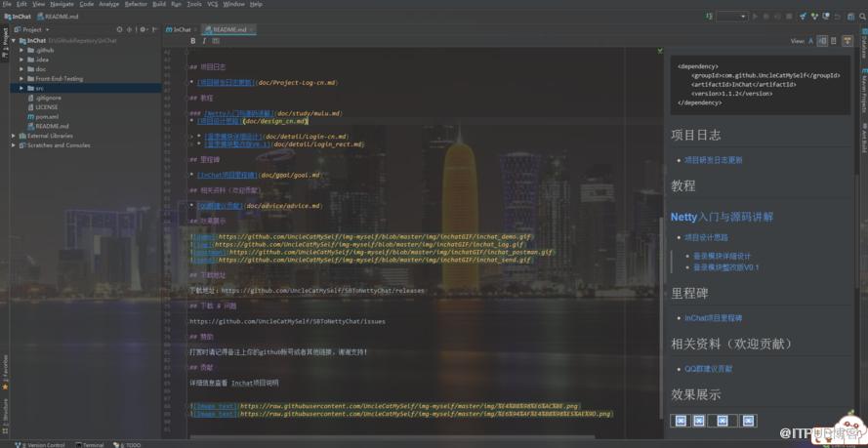Switch view to editor only mode
Image resolution: width=868 pixels, height=448 pixels.
810,41
